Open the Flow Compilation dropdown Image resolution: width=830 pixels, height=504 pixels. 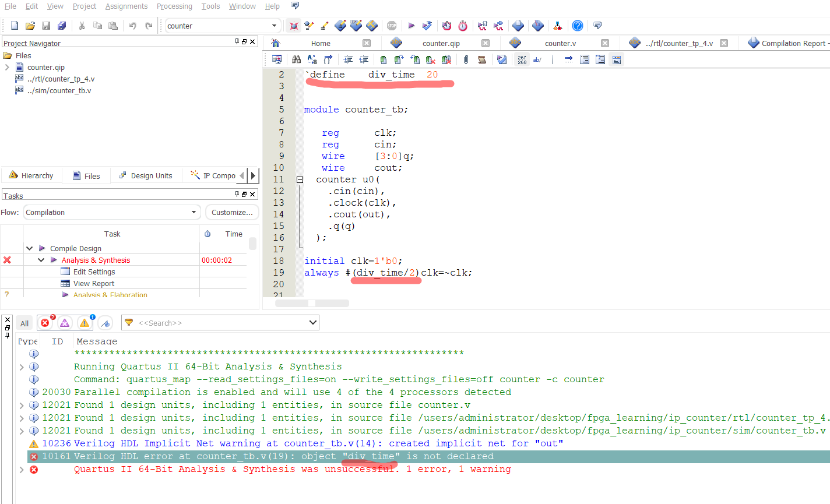point(194,212)
